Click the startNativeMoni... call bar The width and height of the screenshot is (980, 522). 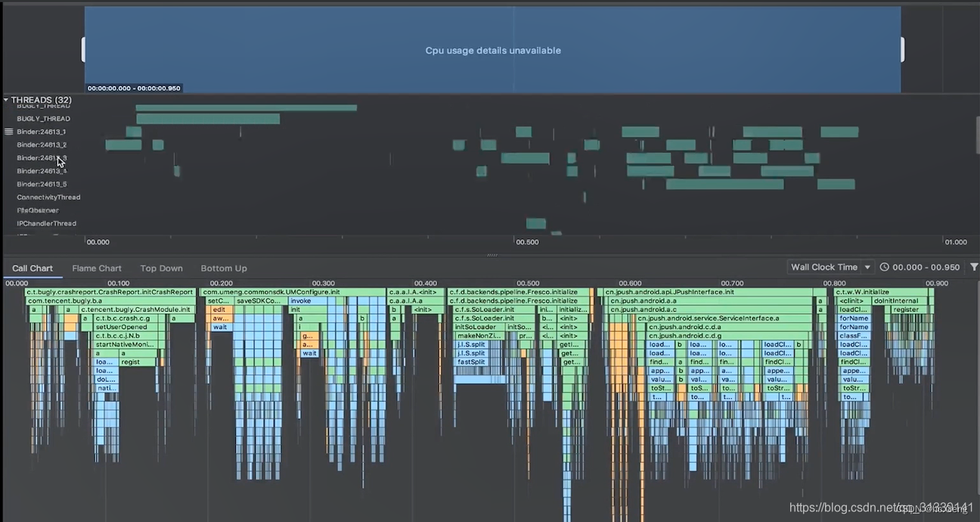[x=126, y=344]
